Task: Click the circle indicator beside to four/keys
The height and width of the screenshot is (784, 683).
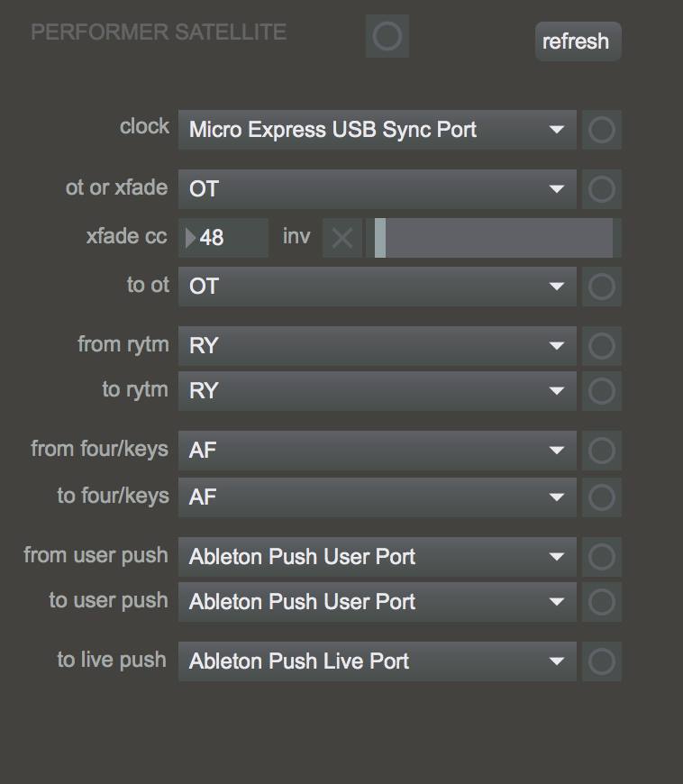Action: [x=601, y=497]
